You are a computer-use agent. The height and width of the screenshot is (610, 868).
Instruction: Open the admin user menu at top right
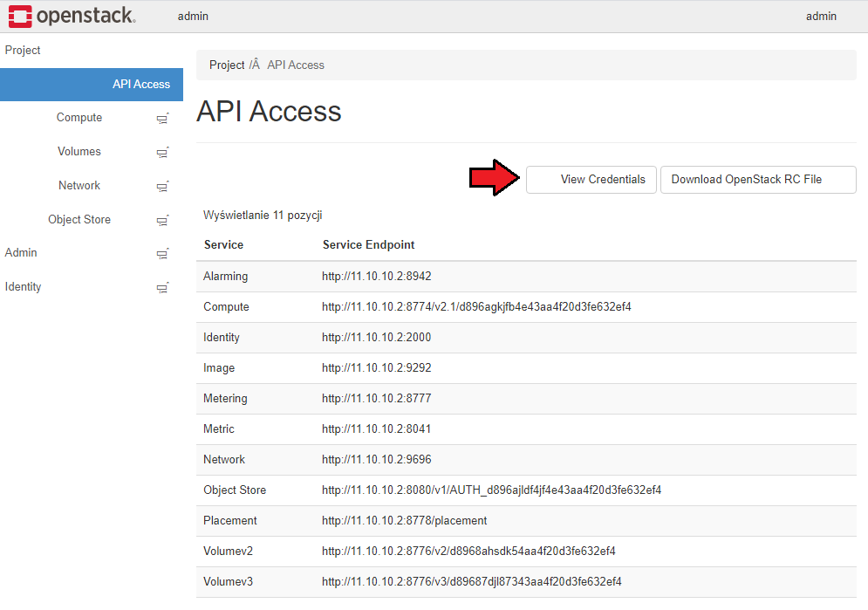click(821, 16)
